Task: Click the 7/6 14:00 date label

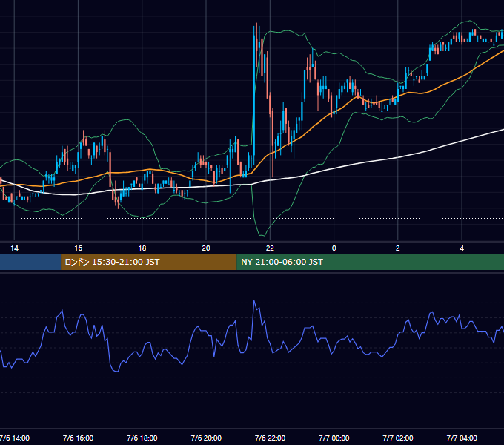Action: [x=15, y=438]
